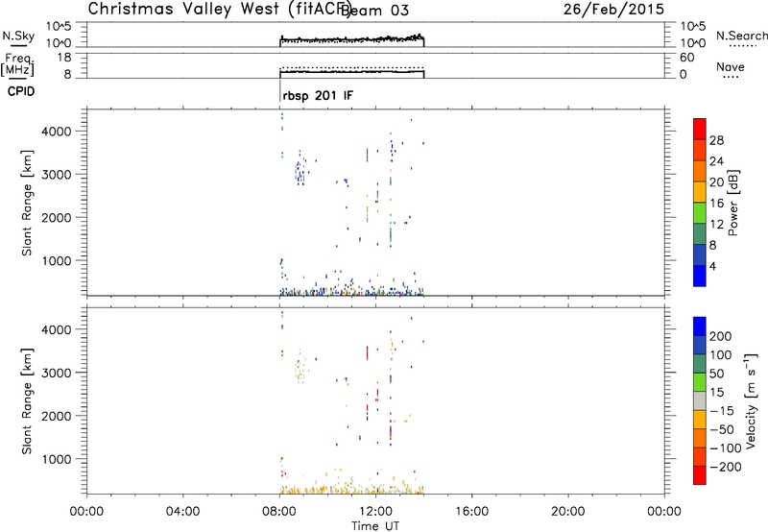Pick the Velocity segment between -100 and -200
The image size is (768, 532).
700,456
